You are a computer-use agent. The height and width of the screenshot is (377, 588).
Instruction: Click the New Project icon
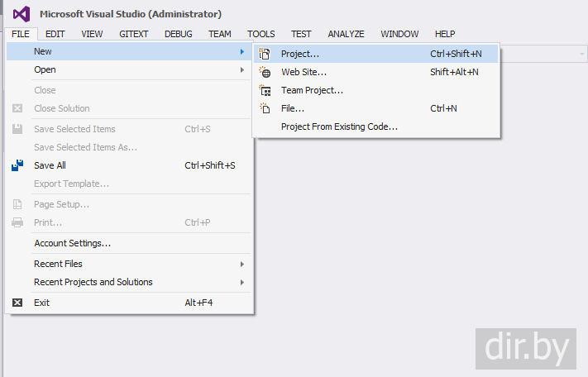pos(265,54)
